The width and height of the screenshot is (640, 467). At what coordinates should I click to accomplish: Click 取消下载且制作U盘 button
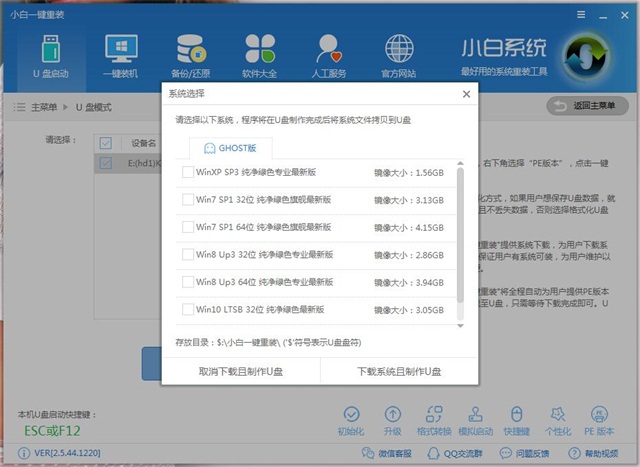coord(241,371)
